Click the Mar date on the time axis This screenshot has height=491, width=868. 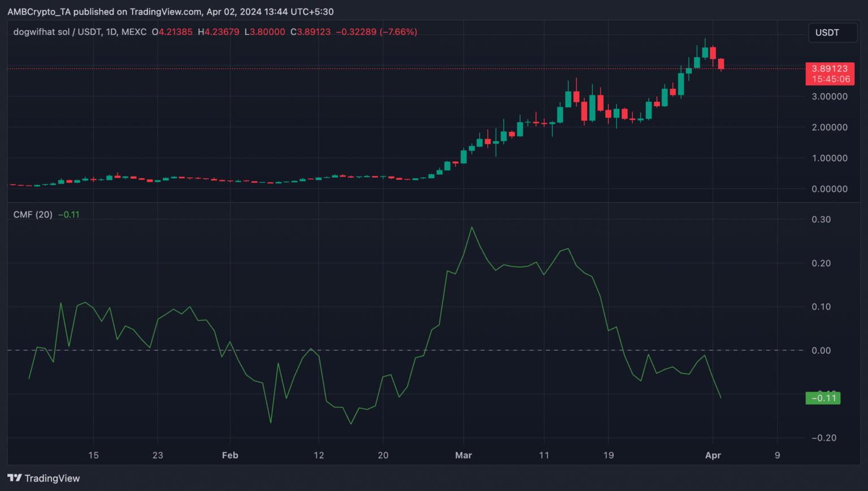[463, 455]
